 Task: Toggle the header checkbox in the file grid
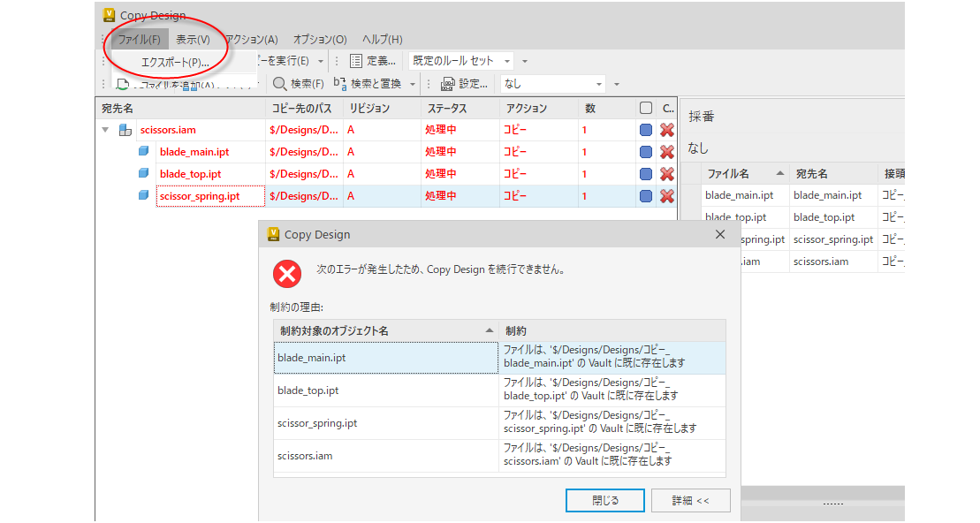click(x=646, y=108)
